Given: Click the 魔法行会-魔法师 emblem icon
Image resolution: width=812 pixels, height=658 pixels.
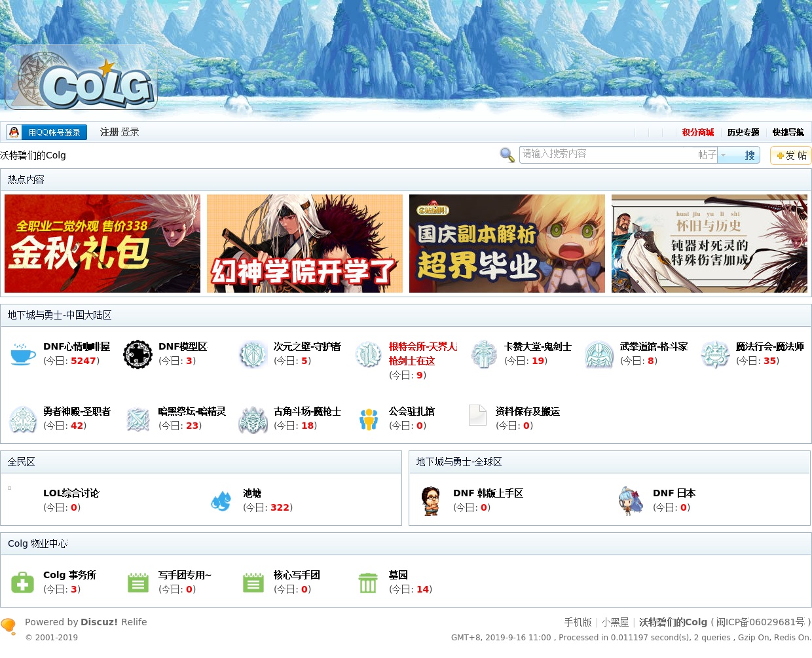Looking at the screenshot, I should [x=715, y=354].
